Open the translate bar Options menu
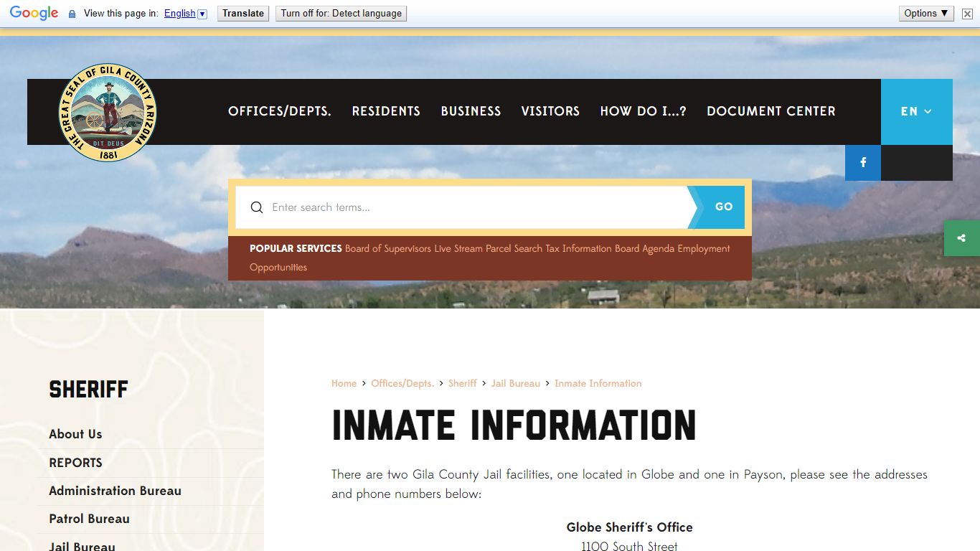This screenshot has width=980, height=551. point(926,14)
